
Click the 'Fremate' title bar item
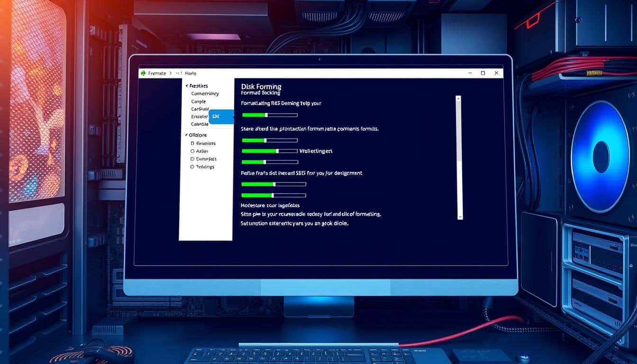pos(157,73)
